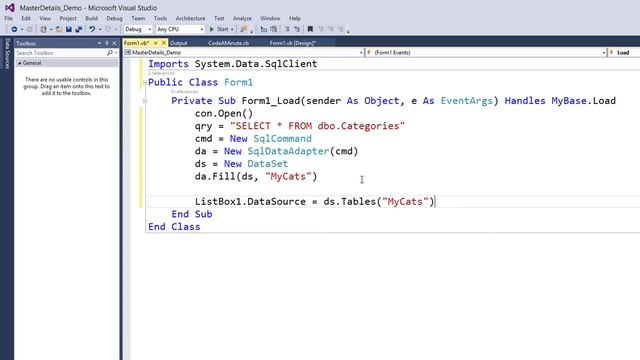The height and width of the screenshot is (360, 640).
Task: Open the Architecture menu
Action: (x=190, y=18)
